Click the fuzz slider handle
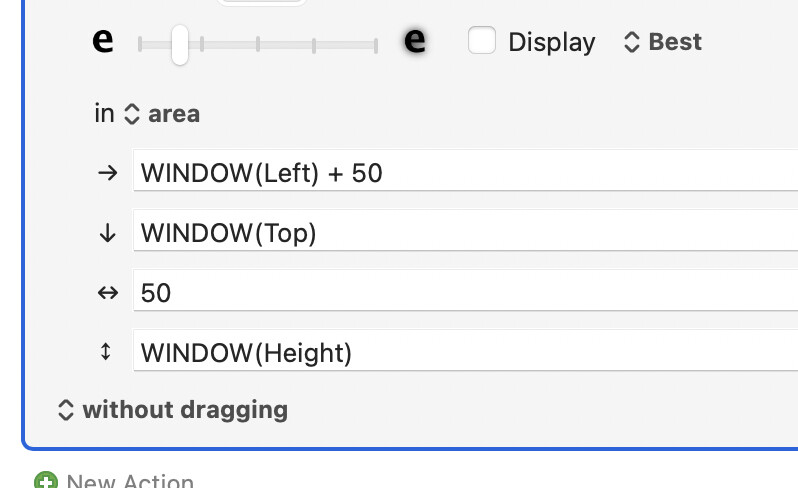 pos(180,45)
